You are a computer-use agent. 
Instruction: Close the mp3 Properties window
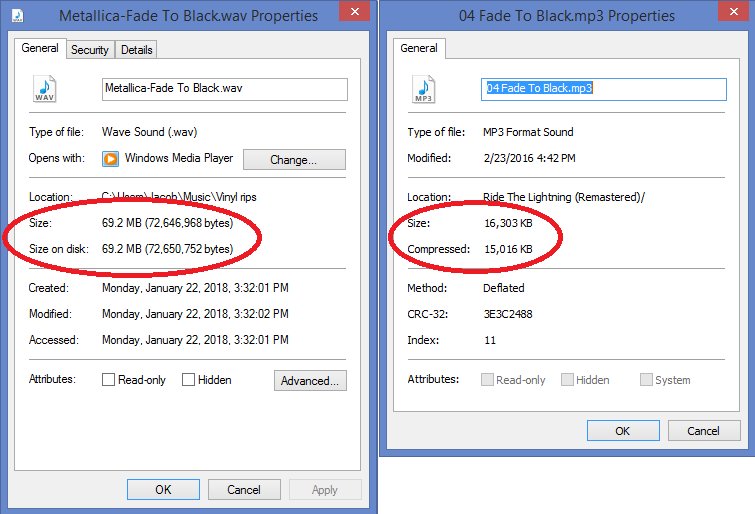(x=733, y=11)
